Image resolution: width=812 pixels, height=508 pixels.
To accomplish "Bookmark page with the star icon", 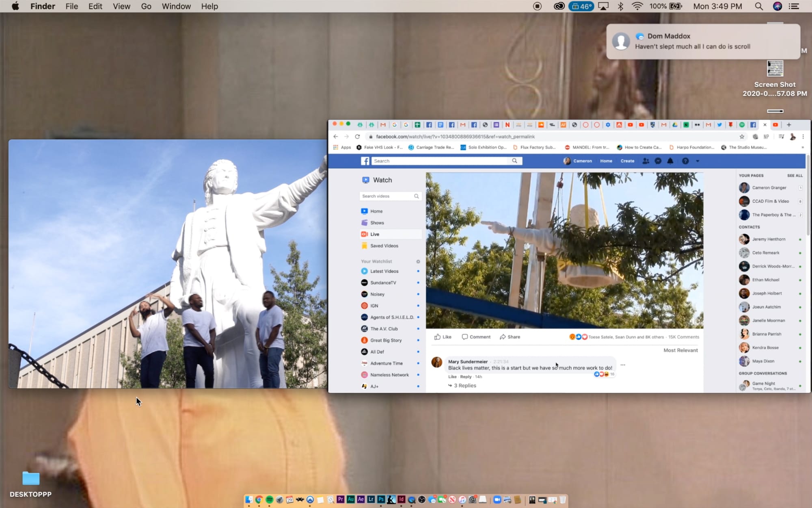I will [x=742, y=137].
